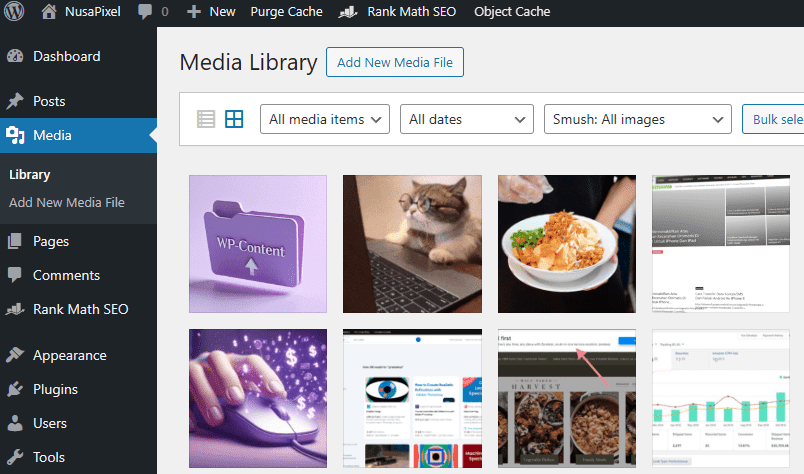804x474 pixels.
Task: Open the Posts pin icon menu
Action: point(15,101)
